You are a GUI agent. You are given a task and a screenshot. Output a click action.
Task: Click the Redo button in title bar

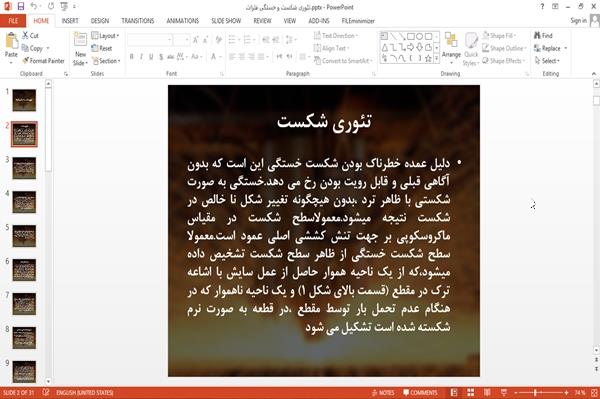51,7
